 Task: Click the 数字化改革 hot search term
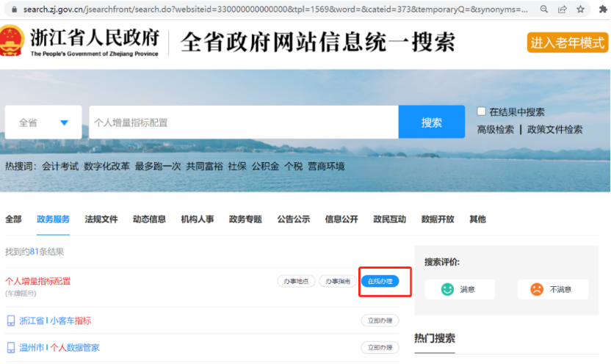point(106,166)
